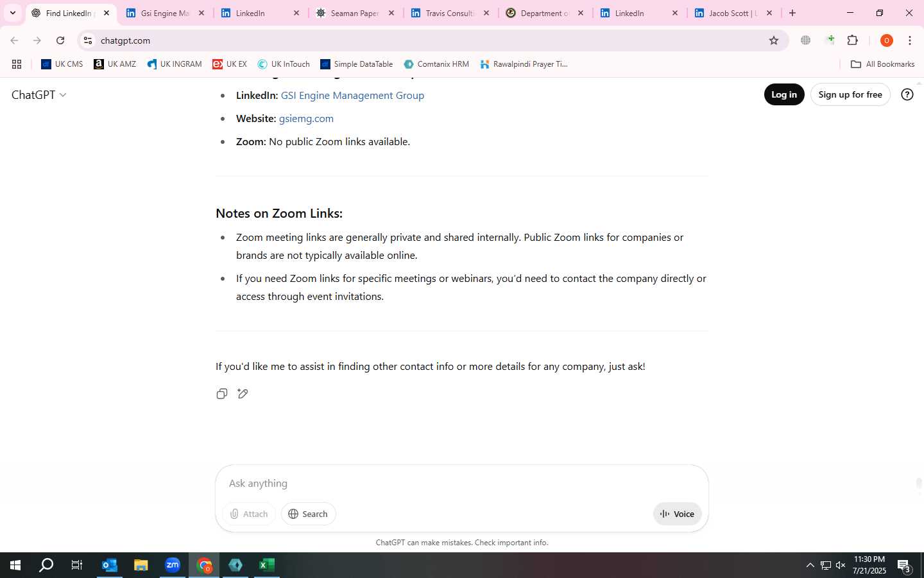924x578 pixels.
Task: Click Sign up for free
Action: click(x=850, y=94)
